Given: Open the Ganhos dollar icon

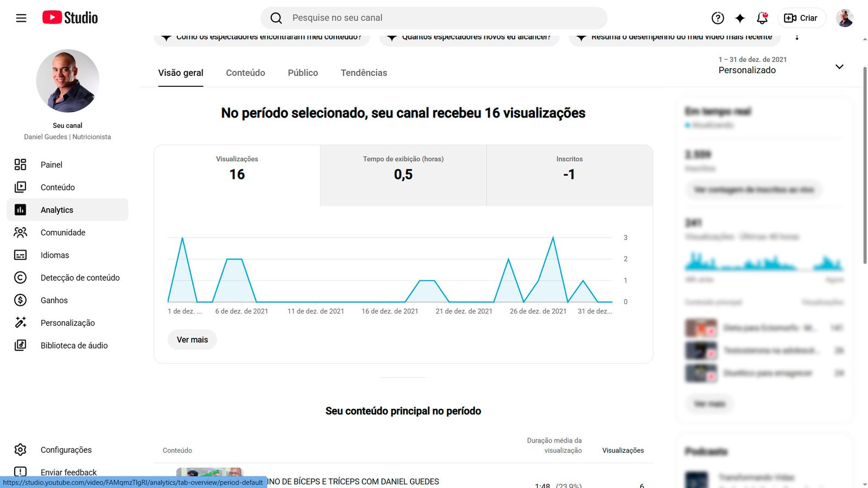Looking at the screenshot, I should 20,300.
